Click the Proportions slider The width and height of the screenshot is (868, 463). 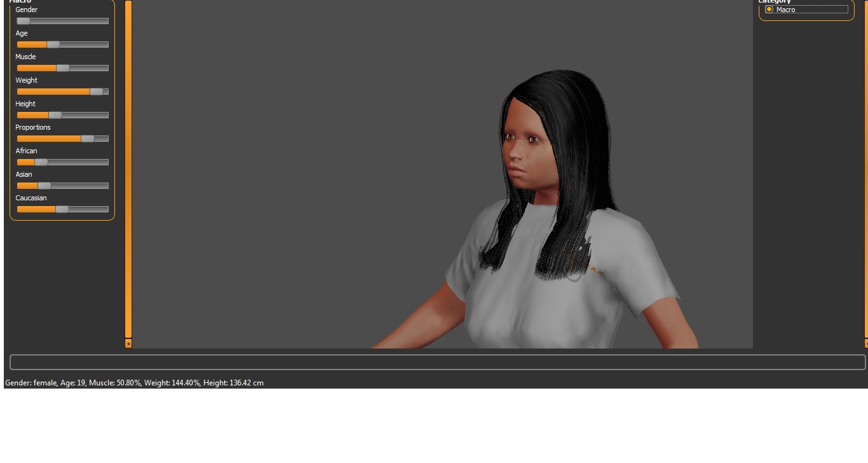point(62,139)
